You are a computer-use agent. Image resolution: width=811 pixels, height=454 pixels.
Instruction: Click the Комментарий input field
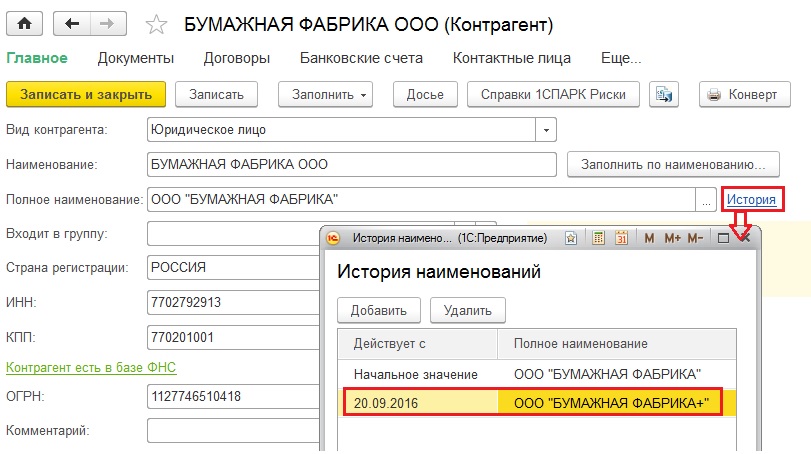click(x=233, y=431)
